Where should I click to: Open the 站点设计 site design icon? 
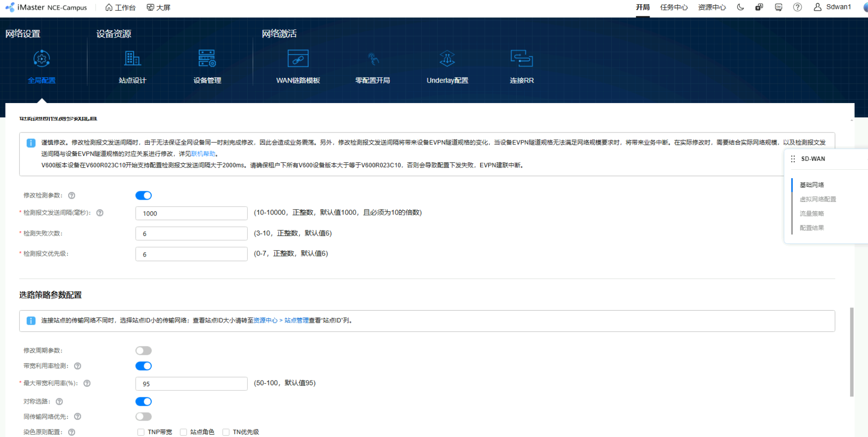point(133,59)
